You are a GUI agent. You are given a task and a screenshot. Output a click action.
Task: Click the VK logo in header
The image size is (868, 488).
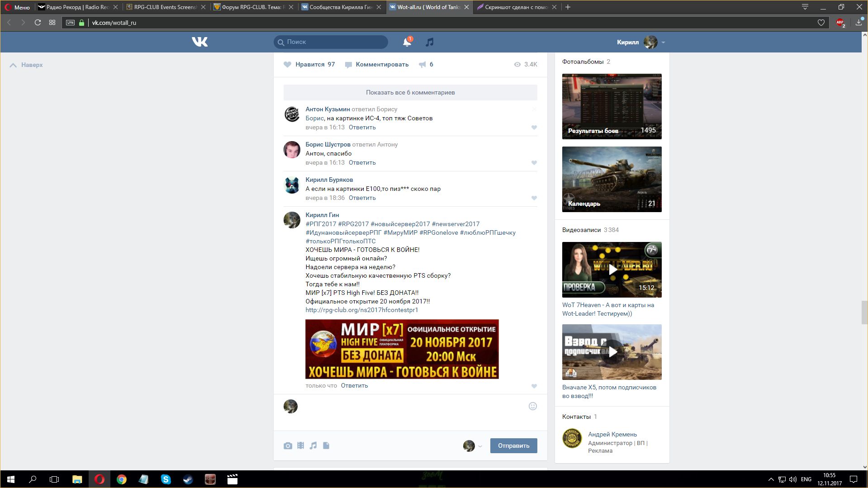tap(199, 42)
